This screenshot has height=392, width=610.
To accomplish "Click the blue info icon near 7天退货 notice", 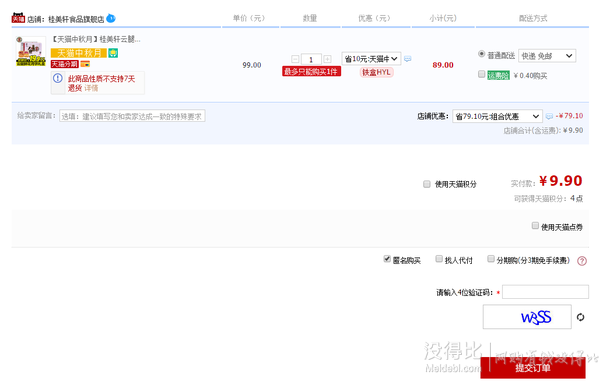I will pos(58,79).
